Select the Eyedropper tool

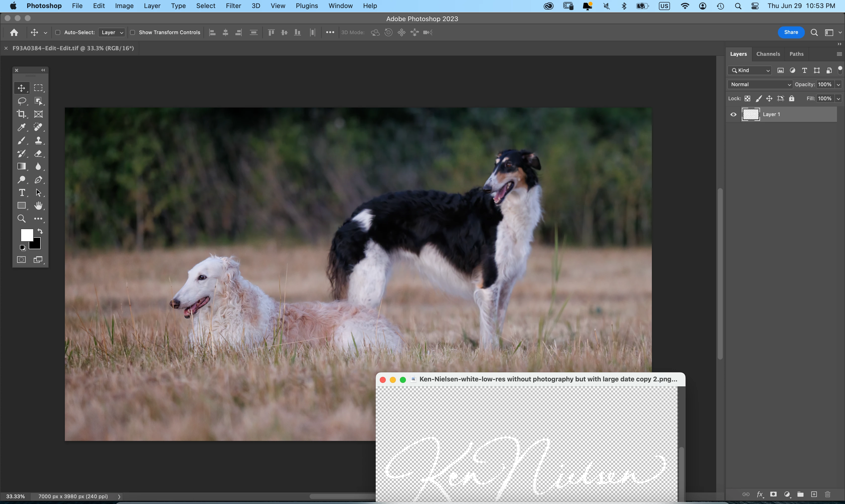21,127
